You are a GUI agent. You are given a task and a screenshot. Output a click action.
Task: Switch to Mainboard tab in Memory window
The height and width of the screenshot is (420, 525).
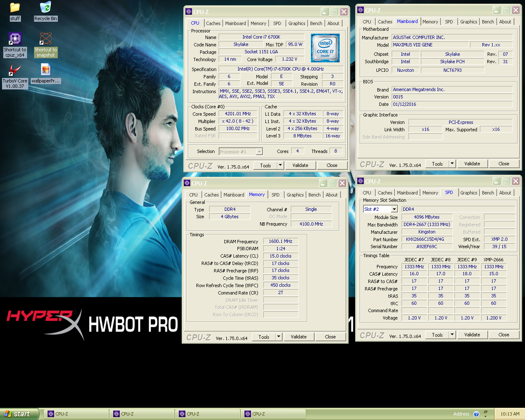(234, 195)
